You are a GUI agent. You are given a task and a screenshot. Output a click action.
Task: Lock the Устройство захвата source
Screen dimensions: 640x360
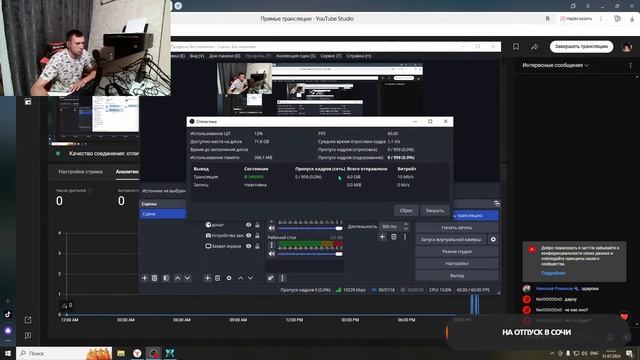pyautogui.click(x=257, y=236)
